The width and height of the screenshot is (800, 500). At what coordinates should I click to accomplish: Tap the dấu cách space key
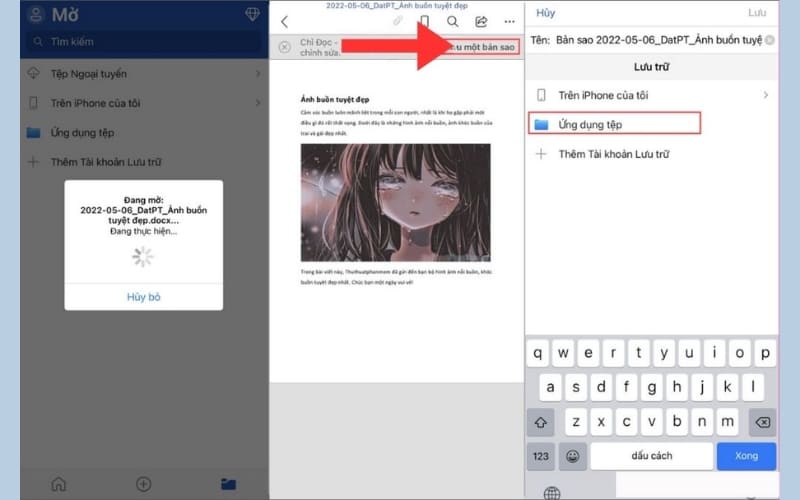point(652,456)
